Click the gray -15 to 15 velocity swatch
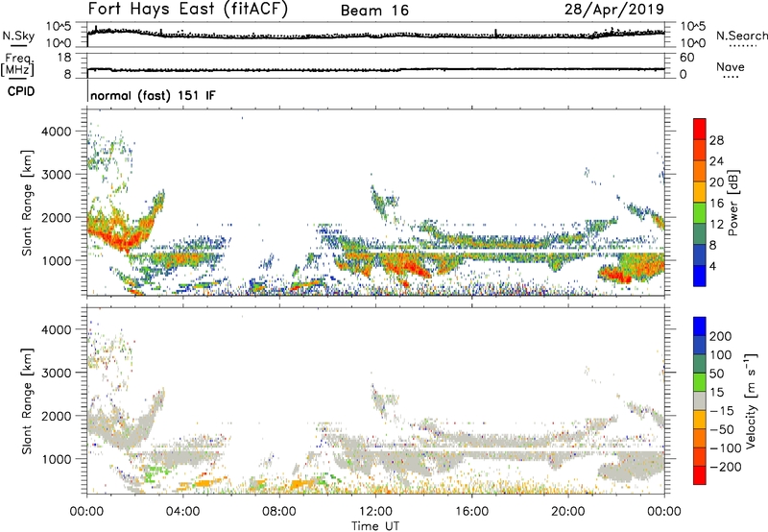This screenshot has height=532, width=768. point(700,400)
